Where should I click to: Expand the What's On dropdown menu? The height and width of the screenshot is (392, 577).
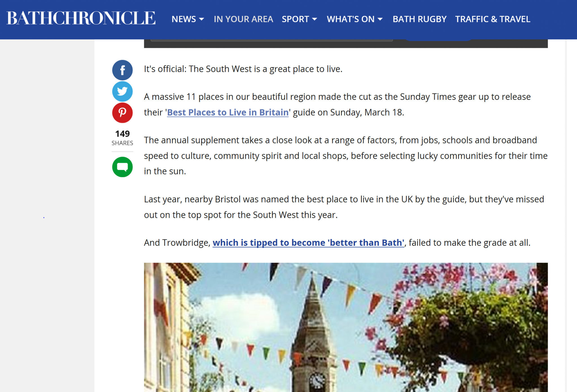point(355,19)
